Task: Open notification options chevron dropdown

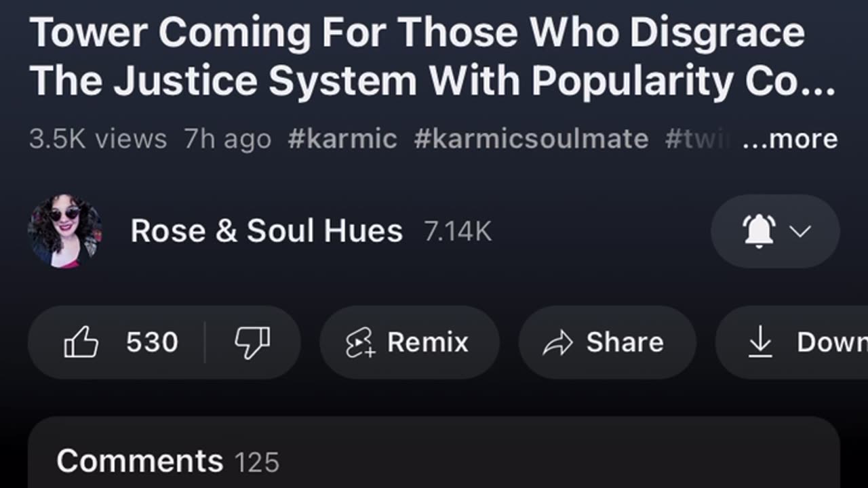Action: (801, 231)
